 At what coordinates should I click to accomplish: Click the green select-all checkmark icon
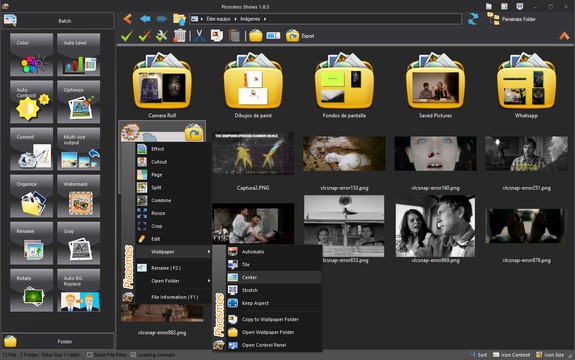click(x=127, y=36)
